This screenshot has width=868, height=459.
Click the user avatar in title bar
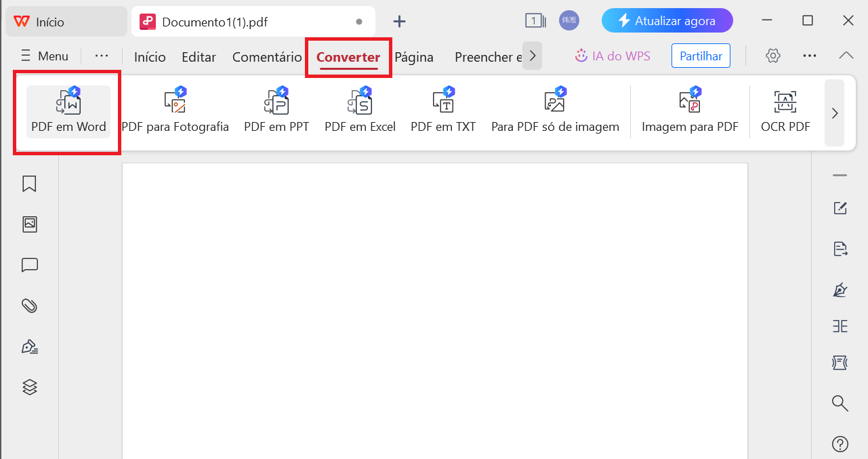569,20
